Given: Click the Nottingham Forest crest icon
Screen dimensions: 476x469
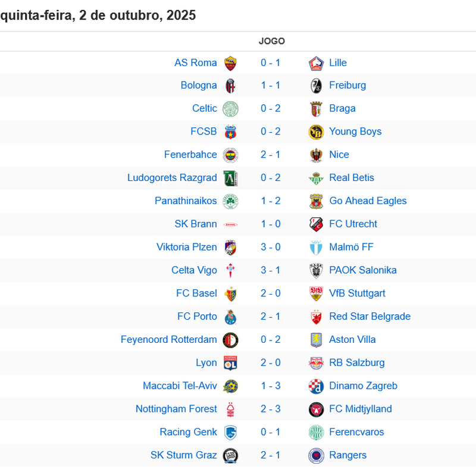Looking at the screenshot, I should click(230, 409).
